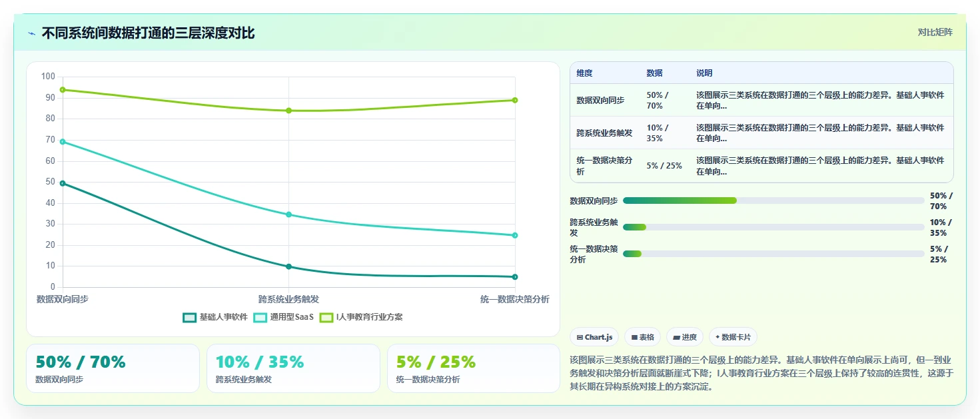Click the 10% / 35% value beside the progress bar
Image resolution: width=980 pixels, height=419 pixels.
(x=941, y=227)
